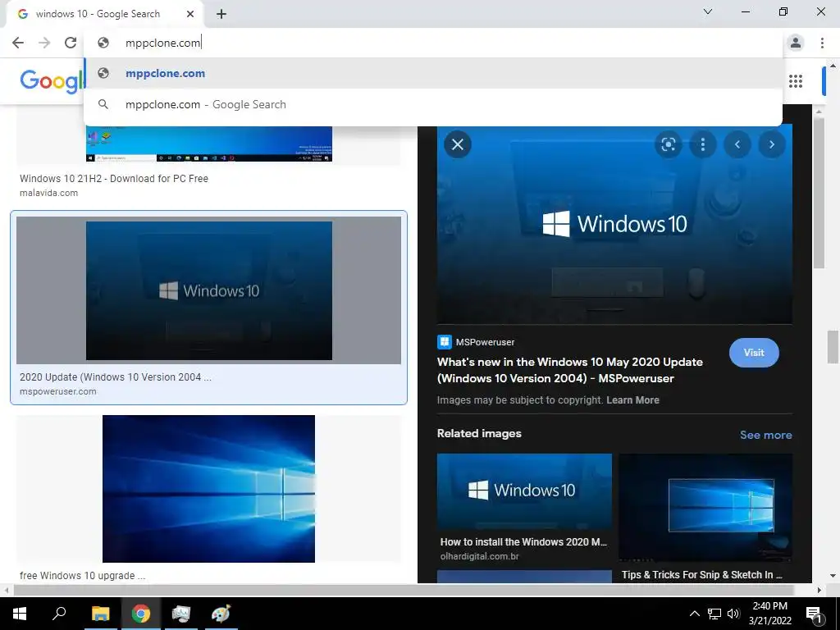840x630 pixels.
Task: Open the free Windows 10 upgrade thumbnail
Action: coord(208,489)
